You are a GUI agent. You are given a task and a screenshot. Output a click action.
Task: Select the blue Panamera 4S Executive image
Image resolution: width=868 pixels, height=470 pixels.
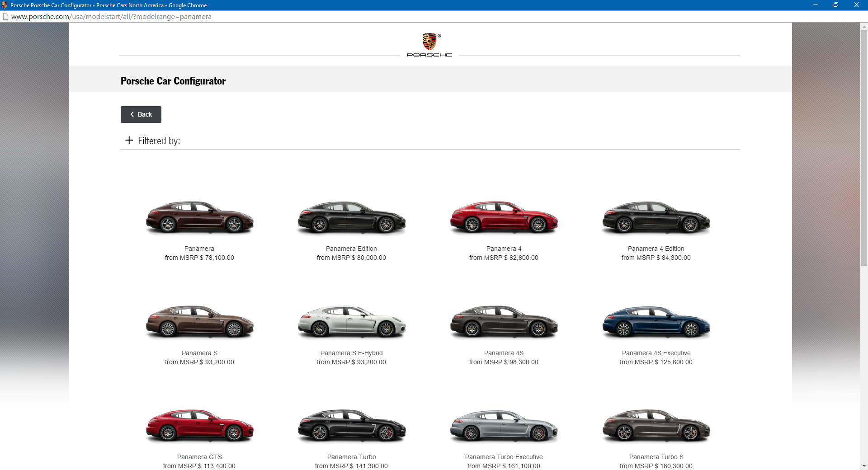click(x=656, y=322)
